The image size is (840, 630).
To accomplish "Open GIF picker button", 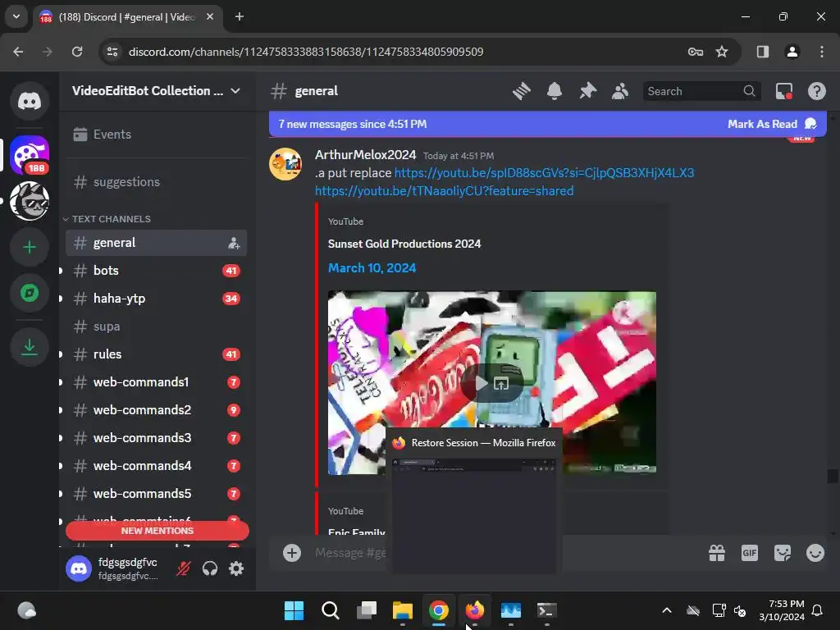I will point(750,553).
